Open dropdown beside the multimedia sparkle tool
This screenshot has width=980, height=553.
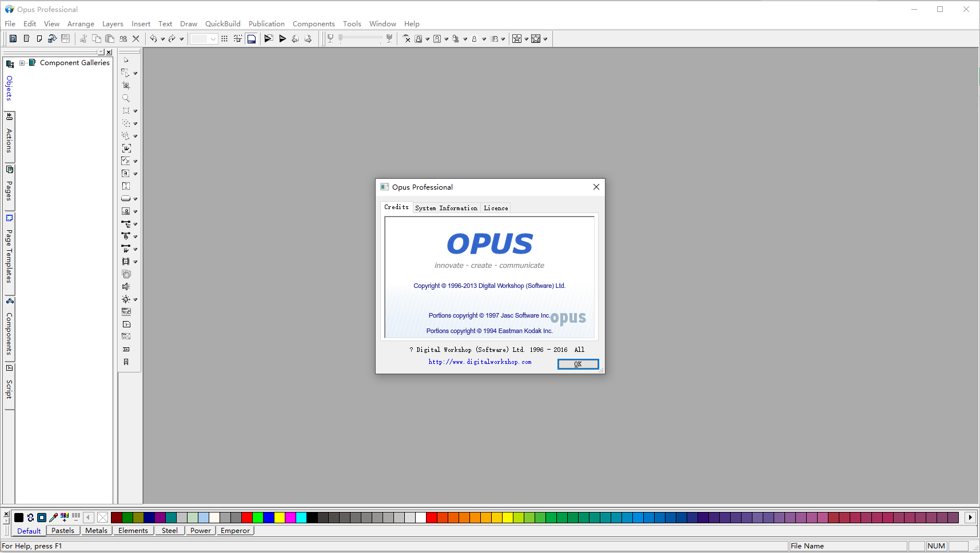pos(136,299)
